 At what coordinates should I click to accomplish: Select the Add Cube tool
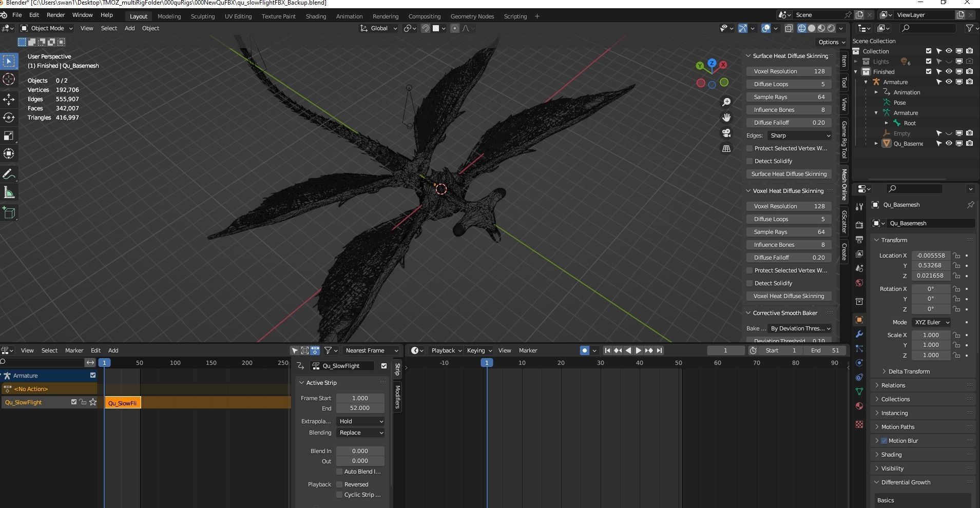9,212
